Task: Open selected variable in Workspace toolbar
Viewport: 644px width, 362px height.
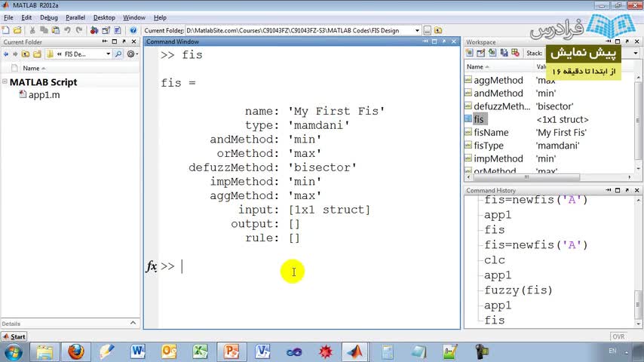Action: pos(480,53)
